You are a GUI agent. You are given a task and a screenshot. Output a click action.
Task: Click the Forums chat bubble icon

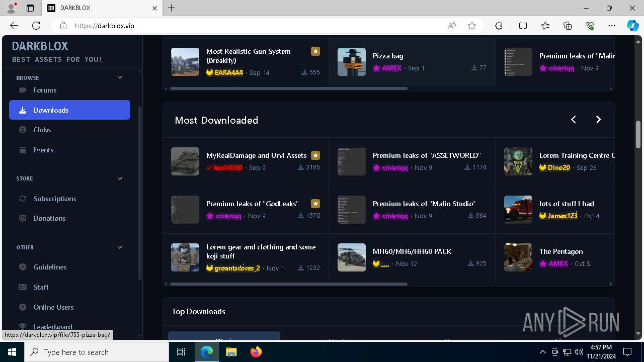point(23,90)
